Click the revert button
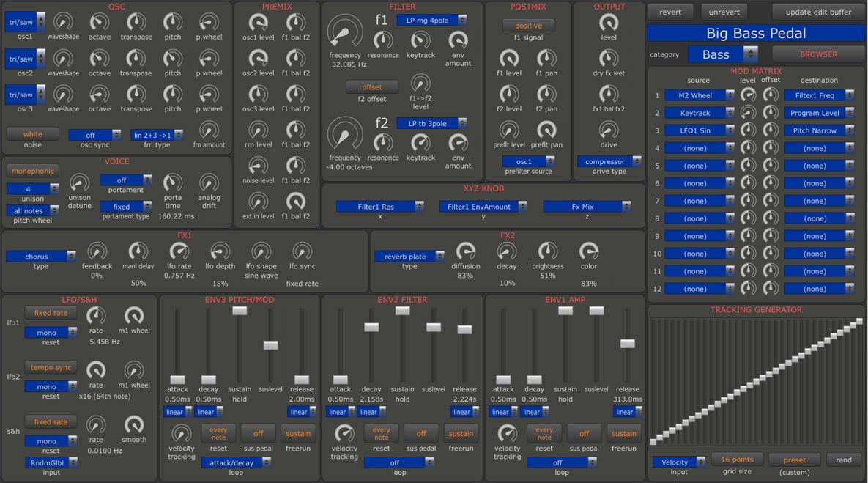The image size is (868, 483). click(x=670, y=12)
